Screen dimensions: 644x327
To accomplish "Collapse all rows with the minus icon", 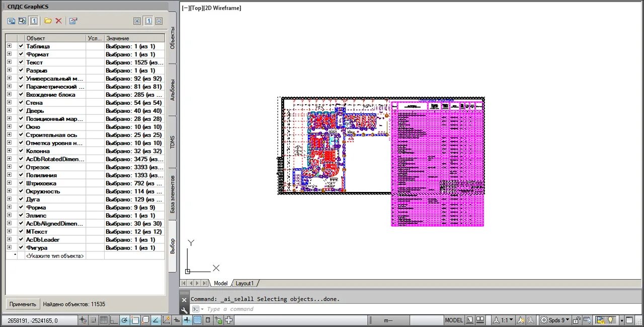I will coord(159,21).
